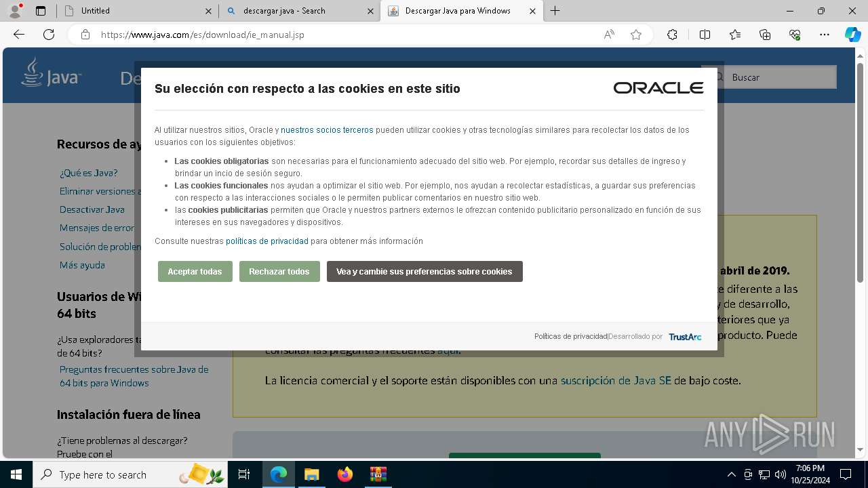
Task: Open the Extensions puzzle icon
Action: coord(672,35)
